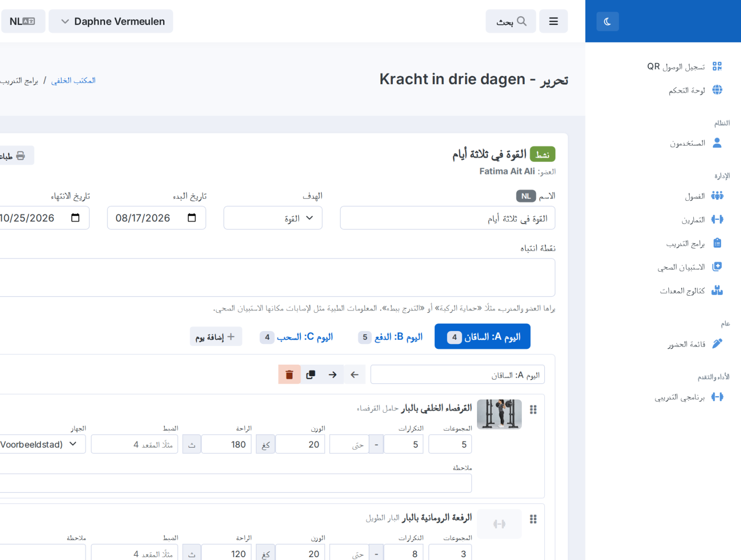741x560 pixels.
Task: Open start date 08/17/2026 calendar picker
Action: [192, 218]
